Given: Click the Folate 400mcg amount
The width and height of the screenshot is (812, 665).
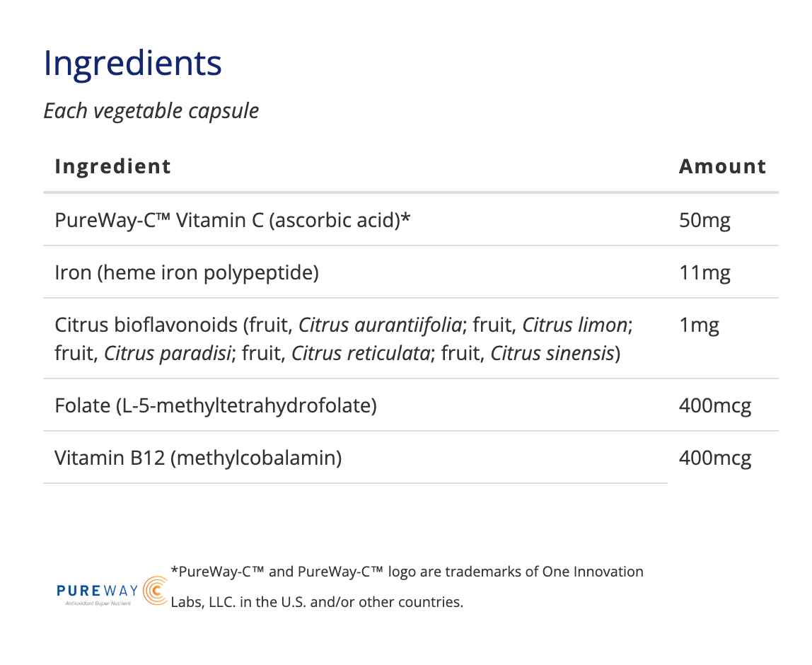Looking at the screenshot, I should coord(714,405).
